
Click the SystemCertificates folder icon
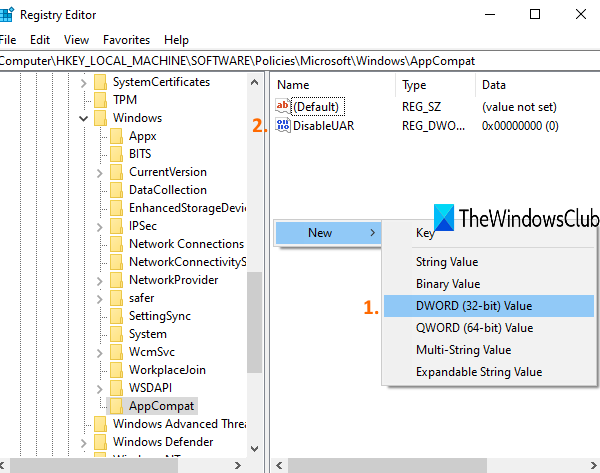pyautogui.click(x=101, y=82)
